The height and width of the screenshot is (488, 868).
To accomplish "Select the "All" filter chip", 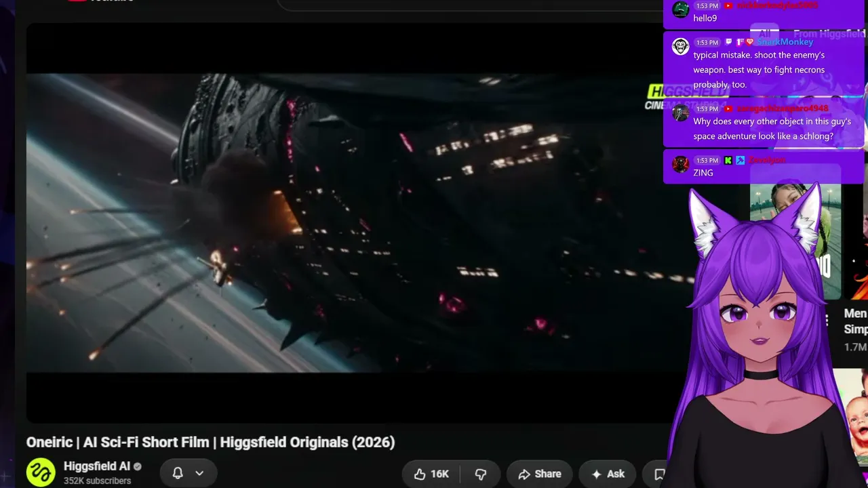I will click(764, 34).
